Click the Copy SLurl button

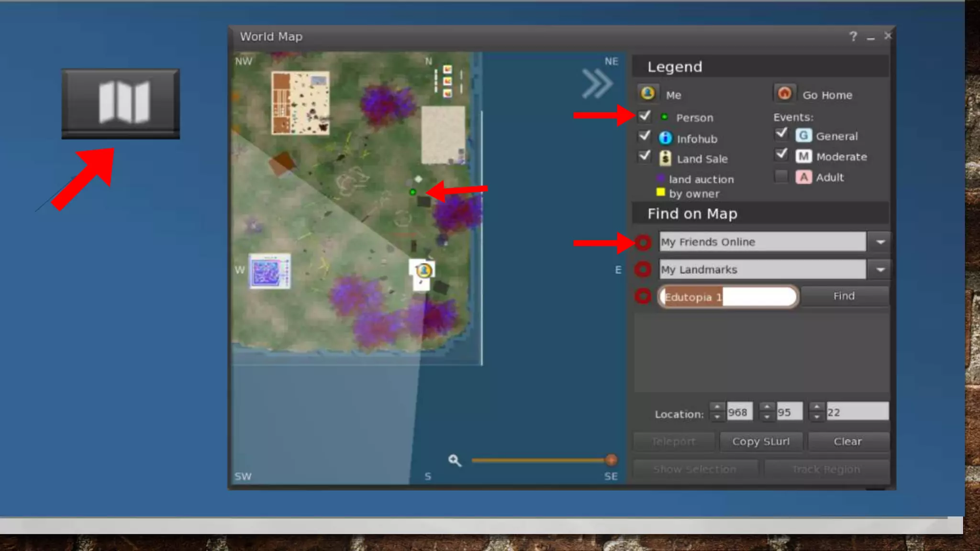click(761, 441)
